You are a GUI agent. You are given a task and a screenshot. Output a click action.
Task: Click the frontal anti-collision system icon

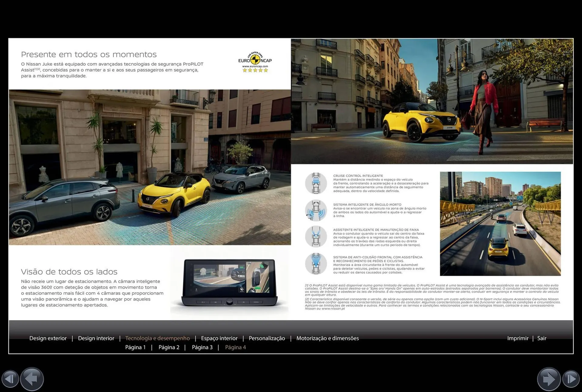(316, 264)
